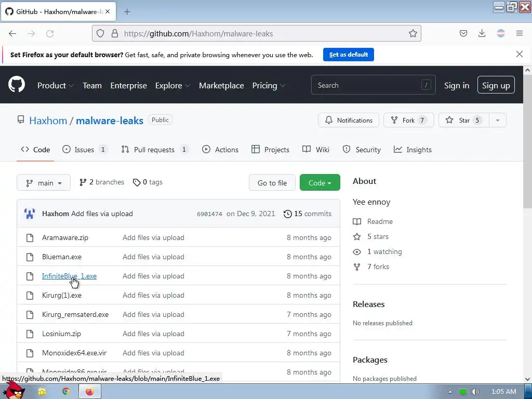Click the Angry Birds start button
The height and width of the screenshot is (399, 532).
click(15, 391)
